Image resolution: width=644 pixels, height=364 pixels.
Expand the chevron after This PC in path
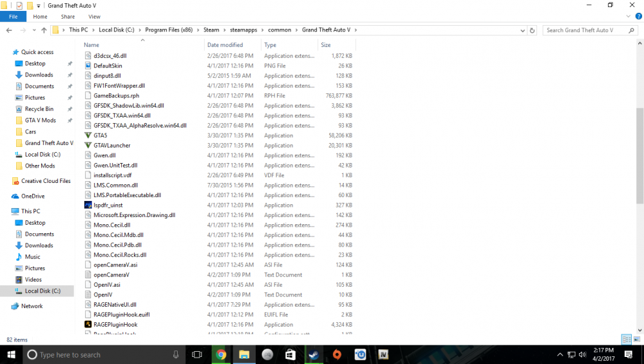tap(93, 30)
